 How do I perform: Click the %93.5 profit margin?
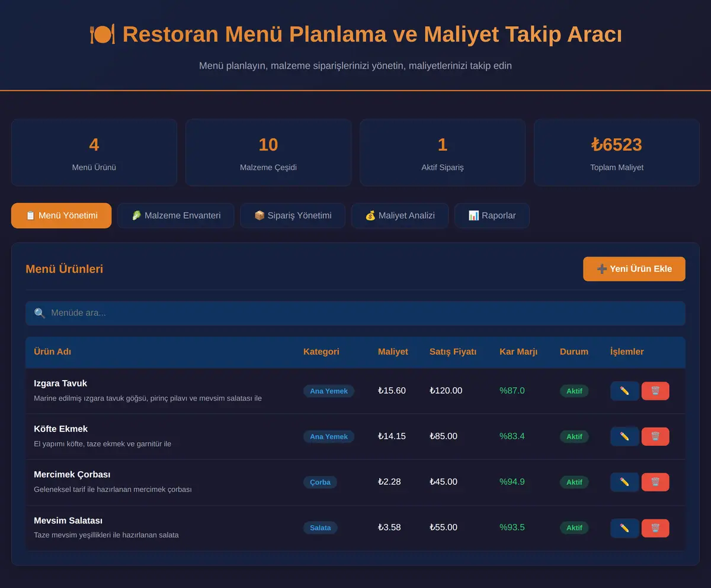pyautogui.click(x=512, y=528)
